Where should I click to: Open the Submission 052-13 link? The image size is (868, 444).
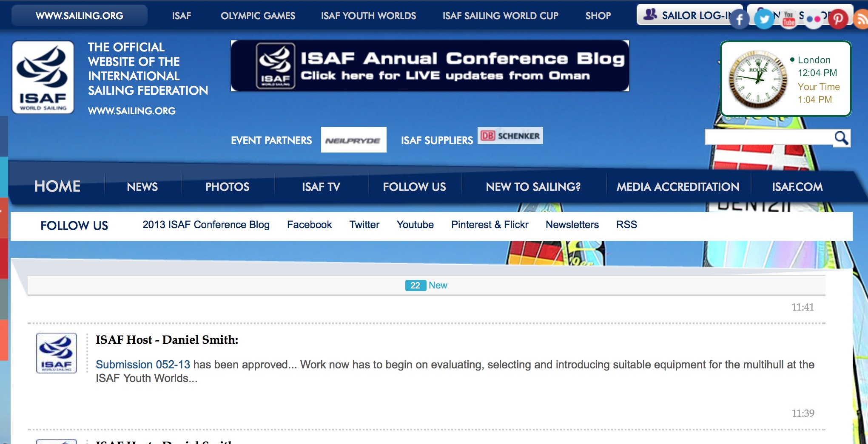click(143, 365)
